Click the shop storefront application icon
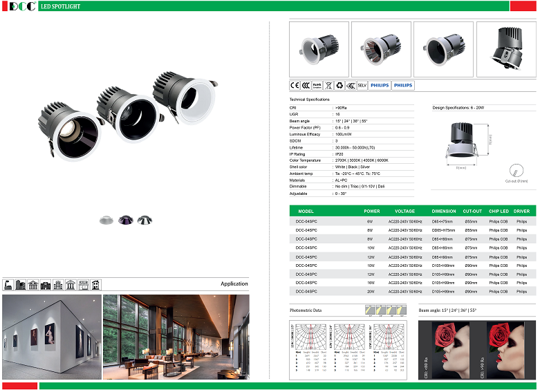The width and height of the screenshot is (540, 392). pyautogui.click(x=84, y=285)
